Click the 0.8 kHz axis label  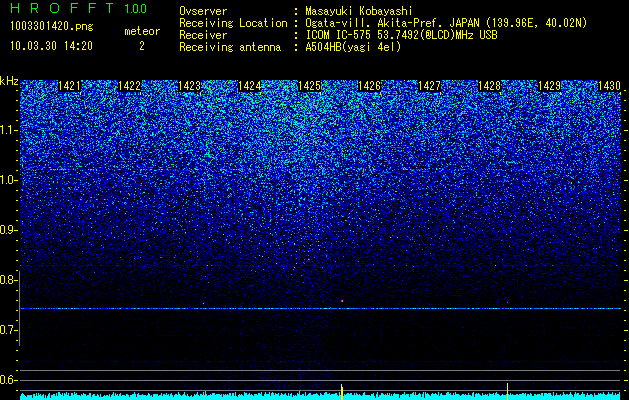(9, 280)
